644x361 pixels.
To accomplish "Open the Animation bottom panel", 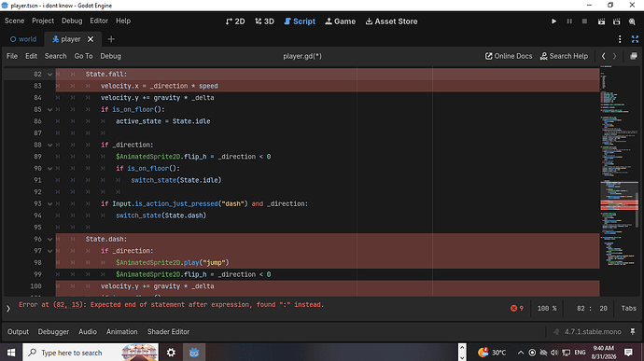I will 122,332.
